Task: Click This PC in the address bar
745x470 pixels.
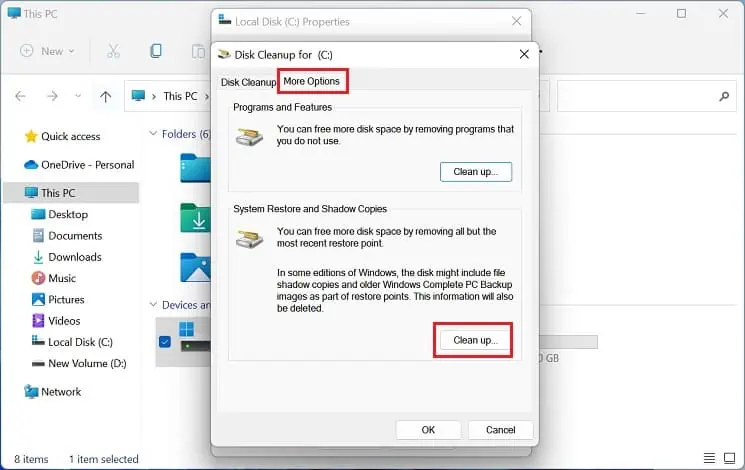Action: [x=180, y=96]
